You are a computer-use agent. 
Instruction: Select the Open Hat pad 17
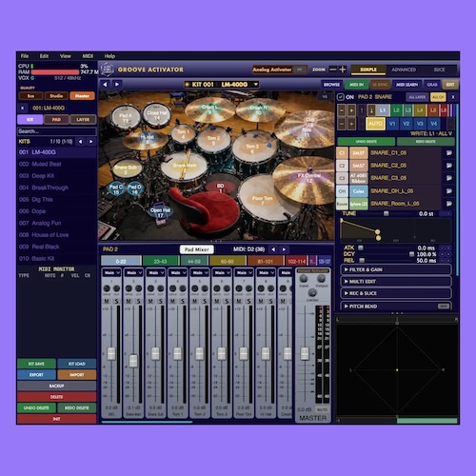click(160, 212)
